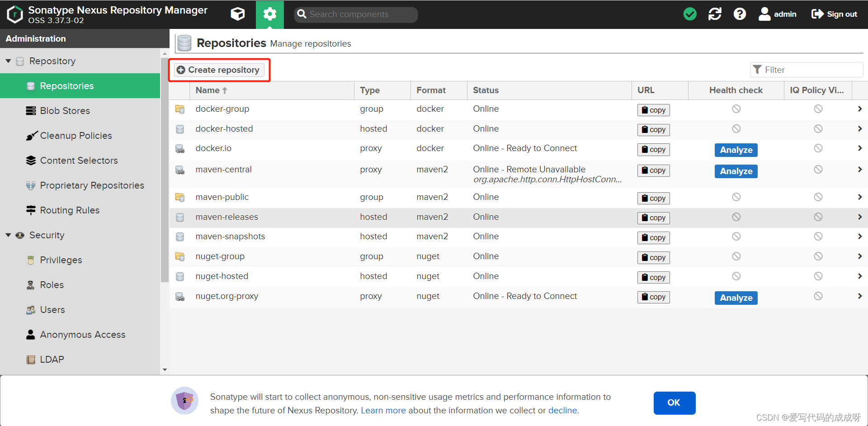Open the Learn more link

pyautogui.click(x=383, y=411)
